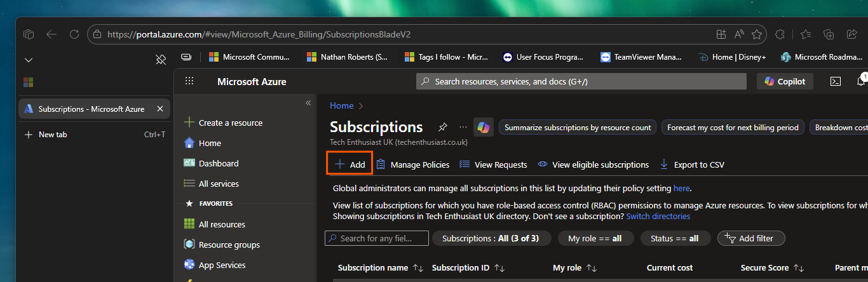The width and height of the screenshot is (868, 282).
Task: Click the Add filter button
Action: click(751, 238)
